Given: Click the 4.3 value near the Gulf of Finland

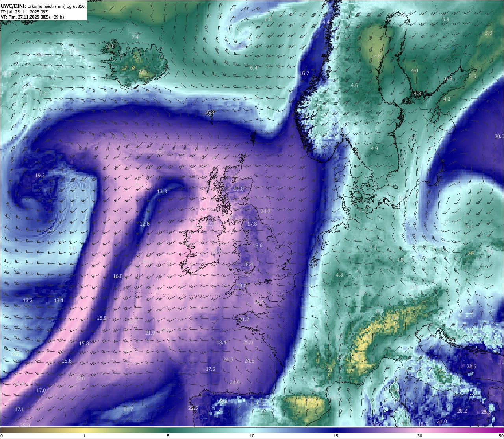Looking at the screenshot, I should tap(417, 94).
